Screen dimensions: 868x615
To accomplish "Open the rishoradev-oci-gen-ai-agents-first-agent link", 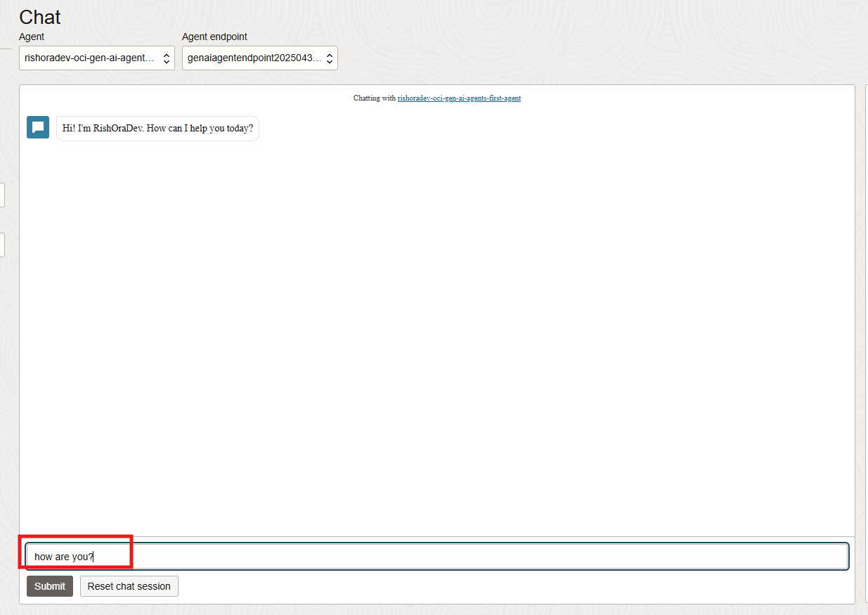I will pyautogui.click(x=459, y=98).
